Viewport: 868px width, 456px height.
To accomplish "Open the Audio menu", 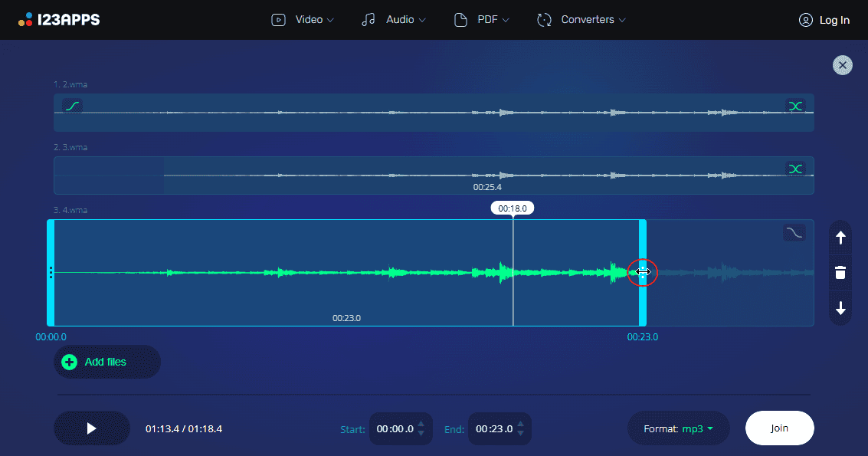I will [x=393, y=20].
